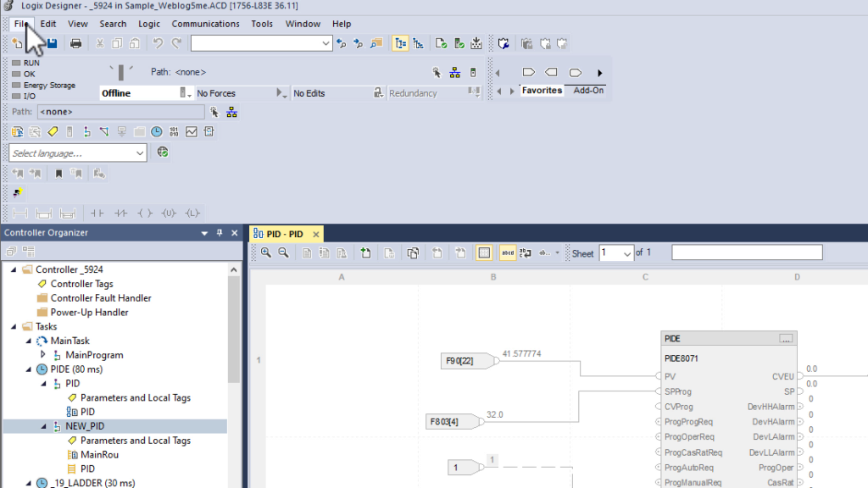The width and height of the screenshot is (868, 488).
Task: Open the Print dialog via the printer icon
Action: 75,43
